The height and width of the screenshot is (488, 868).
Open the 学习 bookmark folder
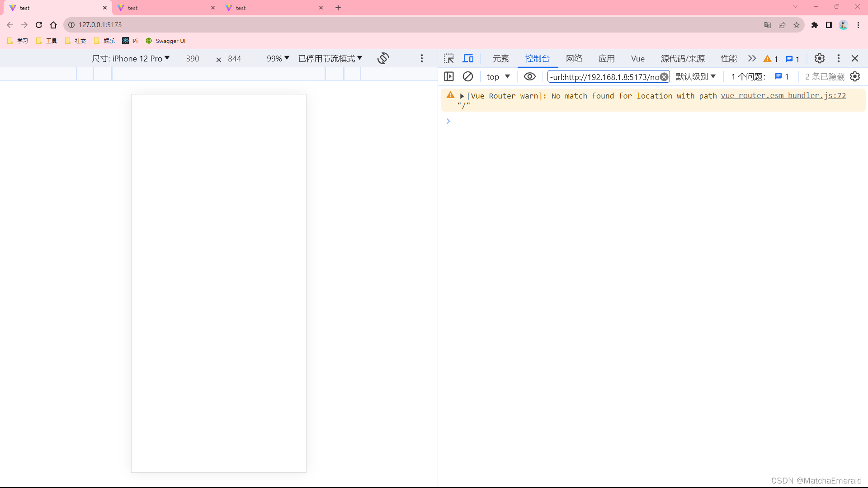point(18,41)
